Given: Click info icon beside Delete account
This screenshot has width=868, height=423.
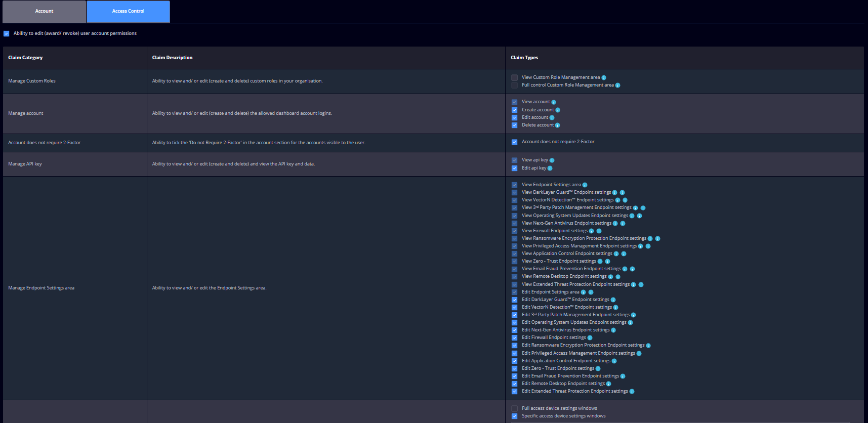Looking at the screenshot, I should coord(557,125).
